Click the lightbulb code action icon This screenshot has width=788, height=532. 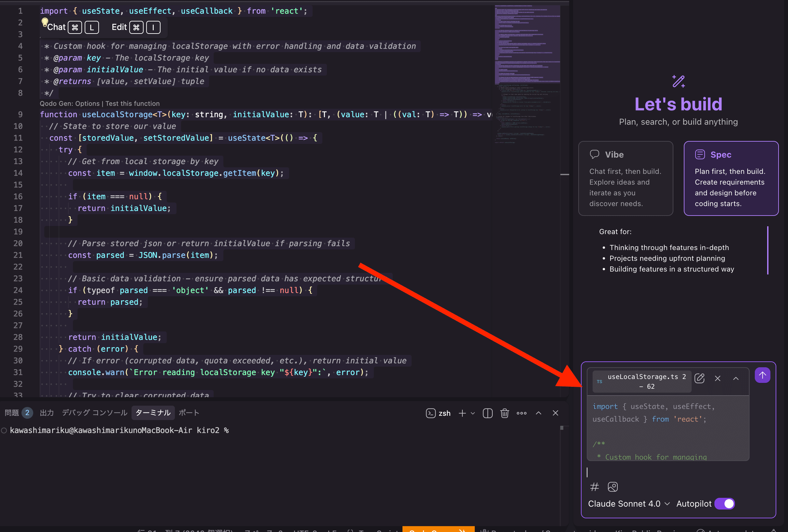point(44,22)
